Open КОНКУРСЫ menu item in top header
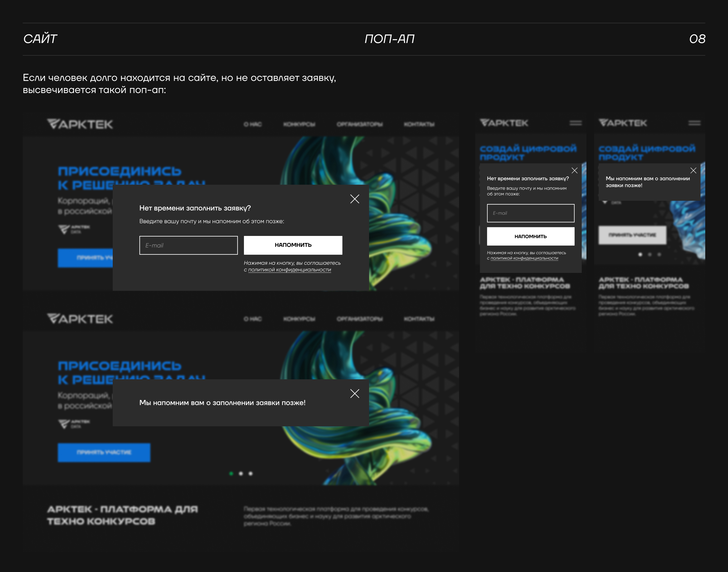Screen dimensions: 728x572 click(x=299, y=124)
